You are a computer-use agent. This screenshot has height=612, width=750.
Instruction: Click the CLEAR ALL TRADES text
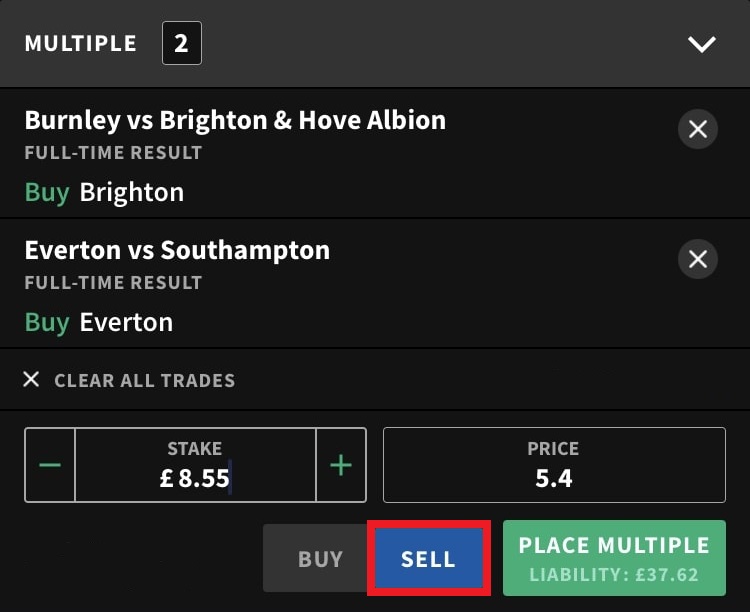tap(144, 380)
